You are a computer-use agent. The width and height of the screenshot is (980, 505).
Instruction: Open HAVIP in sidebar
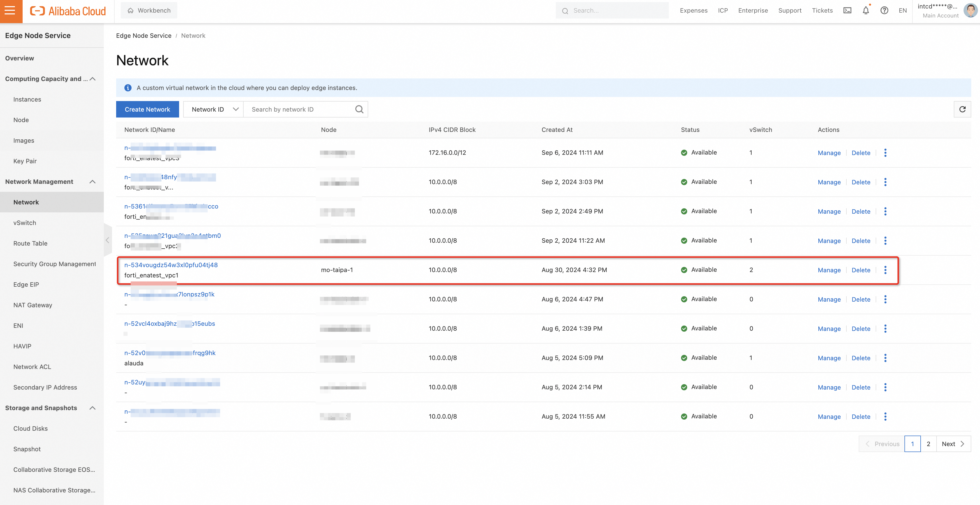pos(22,346)
